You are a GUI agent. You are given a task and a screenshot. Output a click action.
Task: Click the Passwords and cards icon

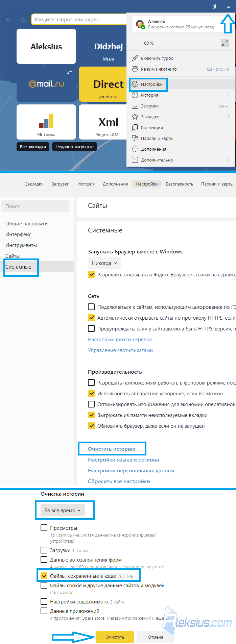135,138
